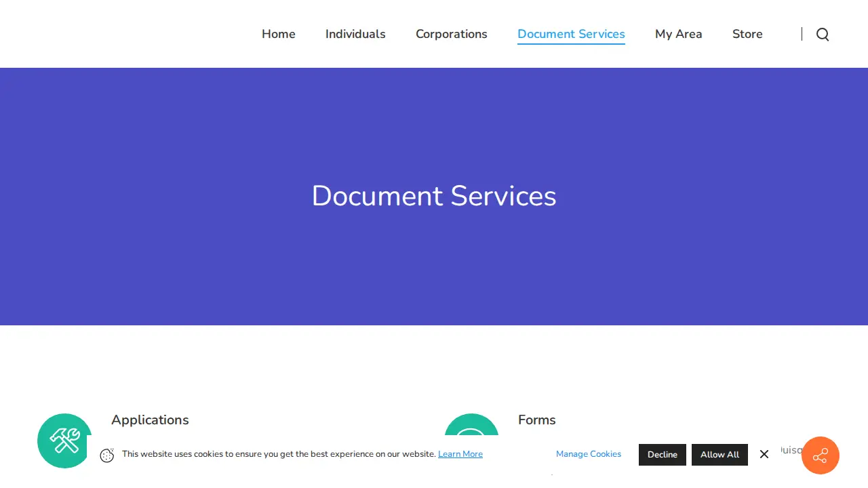Go to the Home menu item
The image size is (868, 488).
[279, 34]
